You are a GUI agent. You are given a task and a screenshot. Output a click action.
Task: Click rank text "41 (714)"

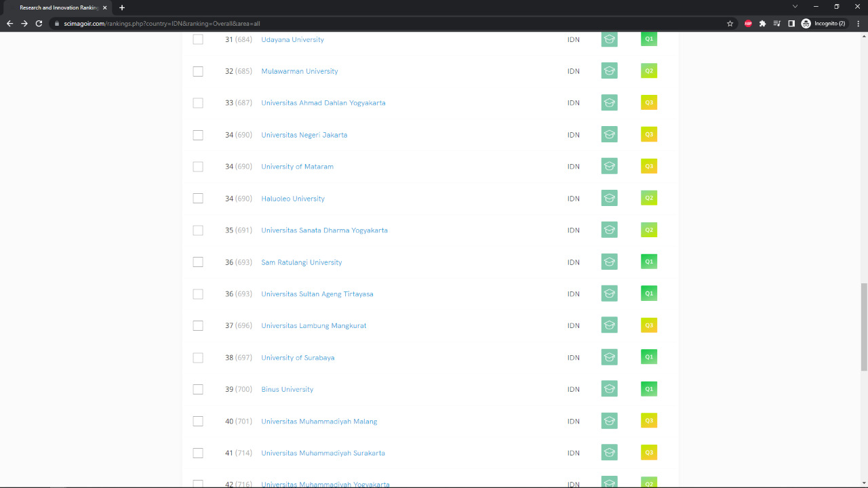(x=239, y=453)
